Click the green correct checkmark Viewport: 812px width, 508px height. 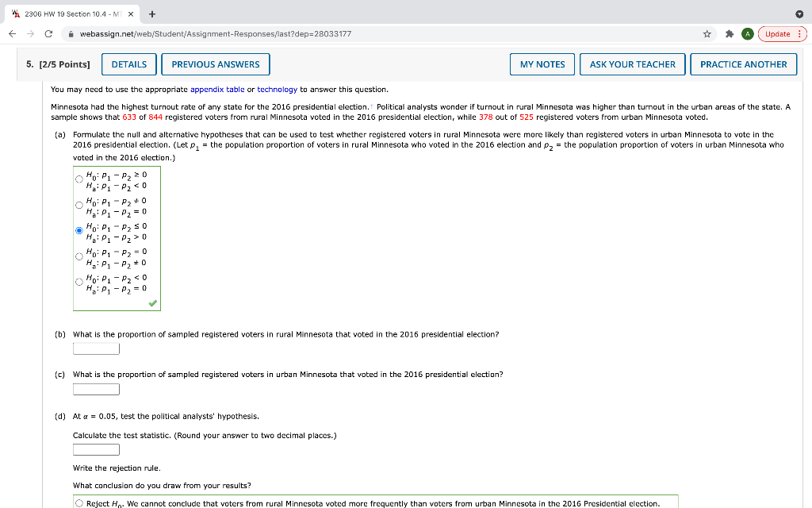click(152, 303)
